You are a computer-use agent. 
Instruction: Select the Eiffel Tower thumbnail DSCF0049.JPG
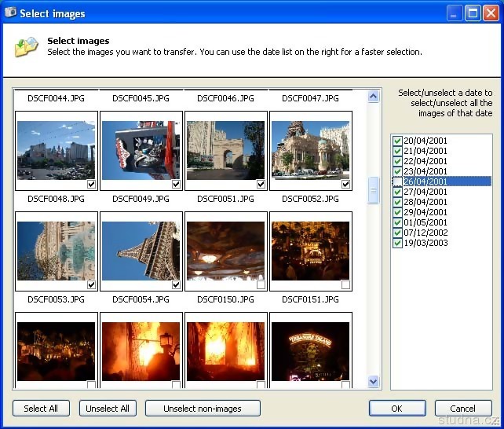click(x=141, y=251)
